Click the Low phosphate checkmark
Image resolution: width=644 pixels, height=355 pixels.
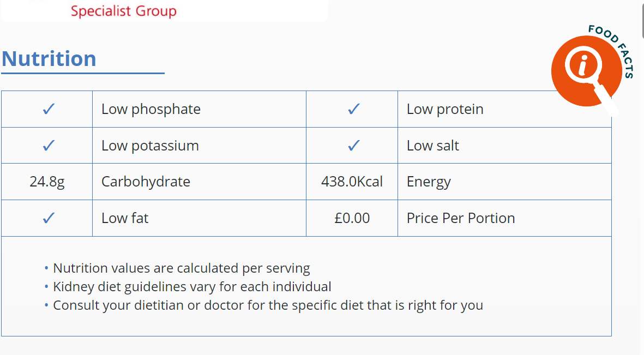[49, 109]
